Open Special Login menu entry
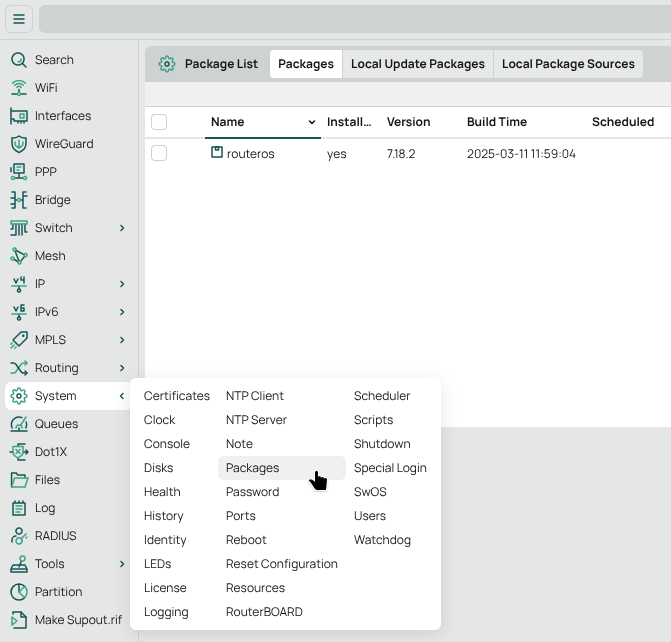Viewport: 671px width, 642px height. point(390,468)
